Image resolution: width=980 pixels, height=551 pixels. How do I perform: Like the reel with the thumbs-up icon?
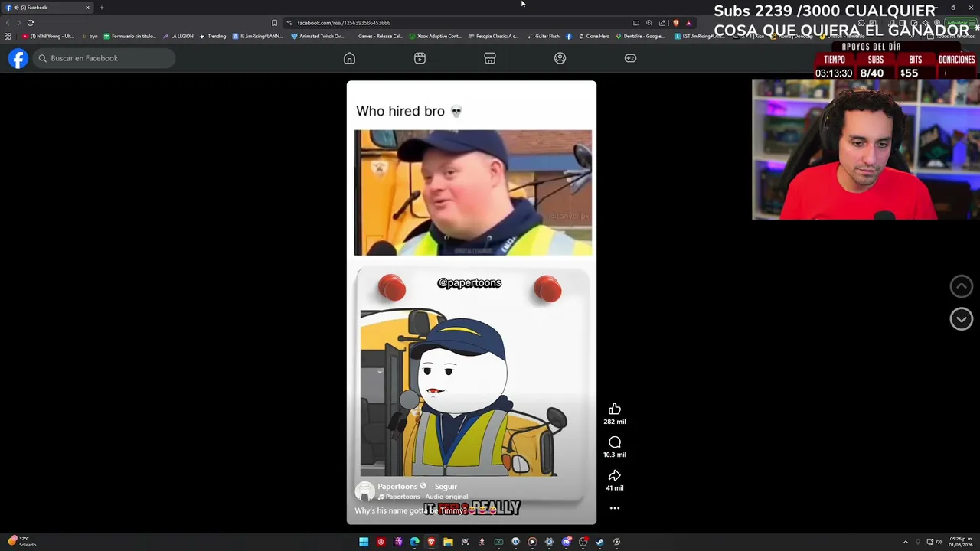tap(615, 409)
